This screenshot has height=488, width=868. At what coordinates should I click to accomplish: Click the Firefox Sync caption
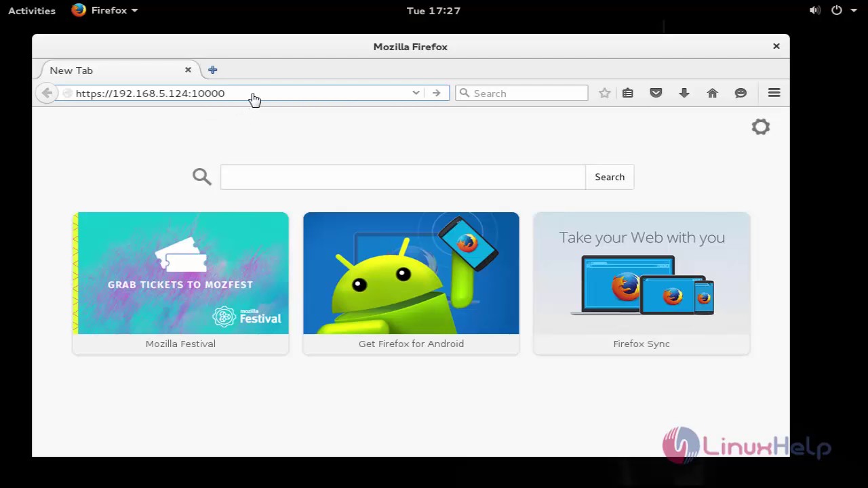(642, 344)
